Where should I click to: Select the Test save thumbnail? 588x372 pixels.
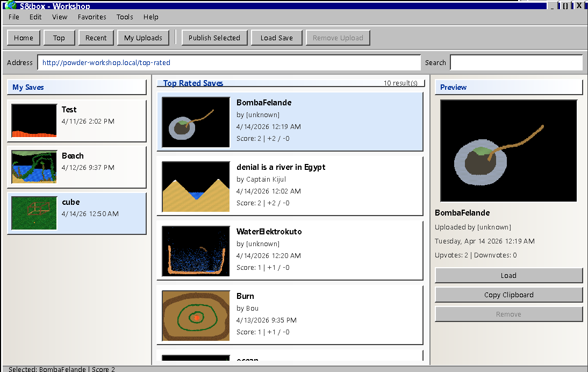pos(34,120)
